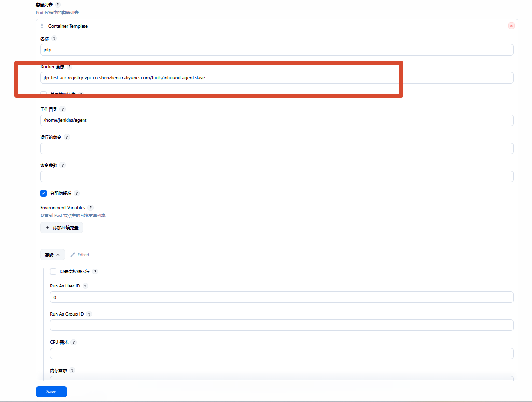Click the Edited pencil icon
Viewport: 532px width, 402px height.
click(x=73, y=255)
